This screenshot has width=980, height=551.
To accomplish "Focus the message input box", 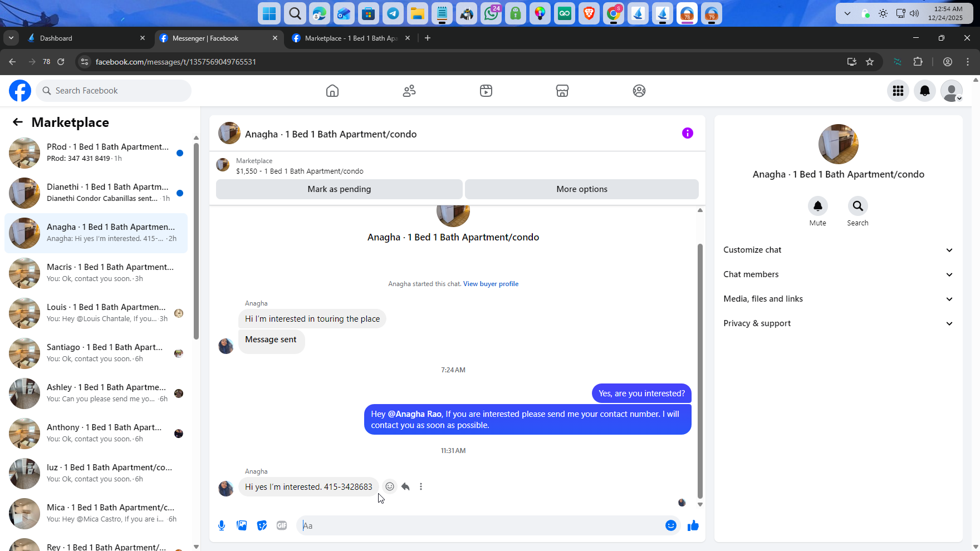I will pyautogui.click(x=481, y=525).
